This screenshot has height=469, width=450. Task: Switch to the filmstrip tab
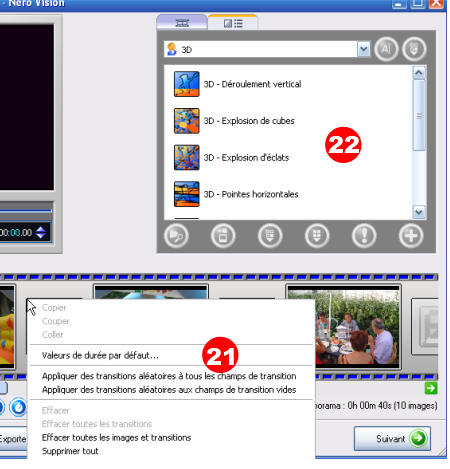click(x=182, y=23)
